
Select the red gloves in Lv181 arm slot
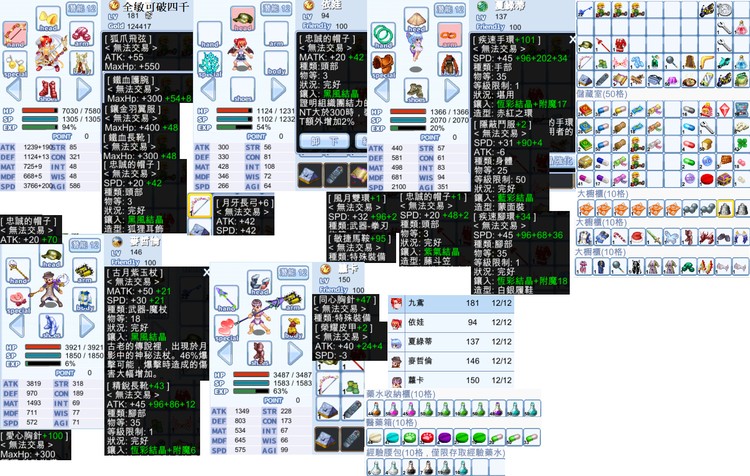click(82, 34)
